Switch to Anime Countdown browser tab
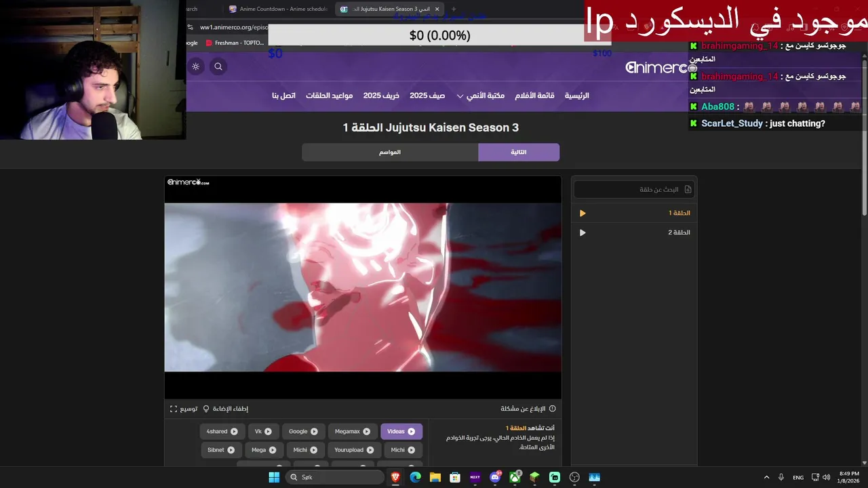This screenshot has width=868, height=488. pyautogui.click(x=278, y=9)
